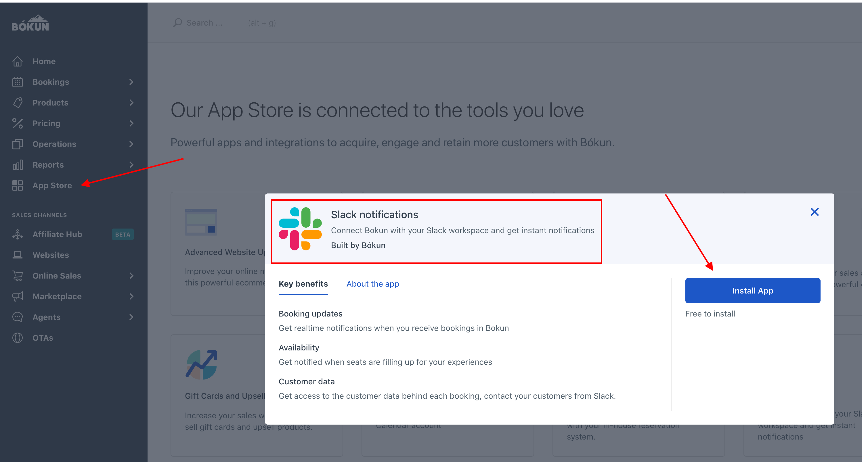Click the Free to install text

coord(715,316)
